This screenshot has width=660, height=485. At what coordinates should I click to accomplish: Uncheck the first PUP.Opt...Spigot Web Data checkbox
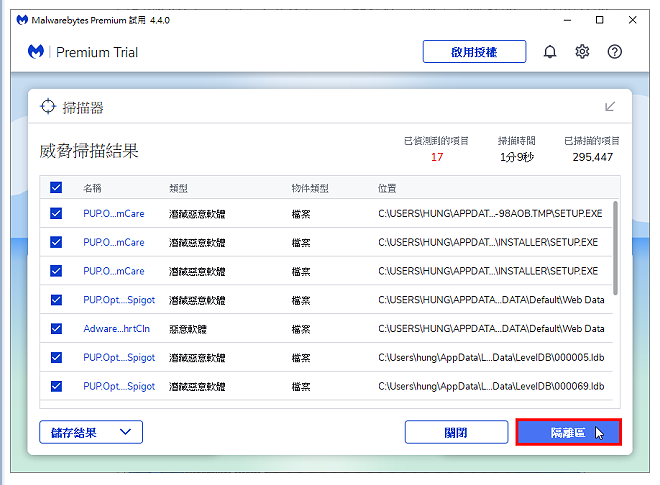coord(56,300)
